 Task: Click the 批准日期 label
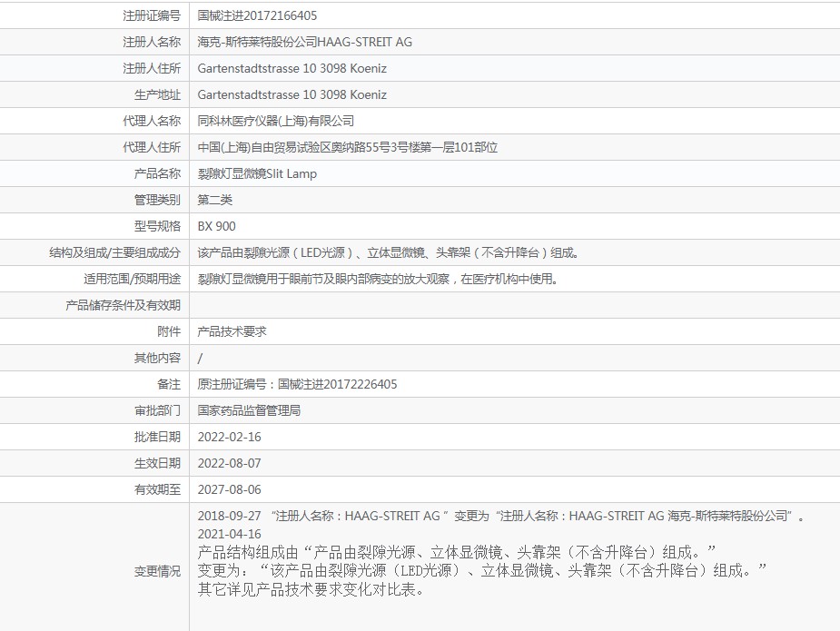pyautogui.click(x=157, y=437)
